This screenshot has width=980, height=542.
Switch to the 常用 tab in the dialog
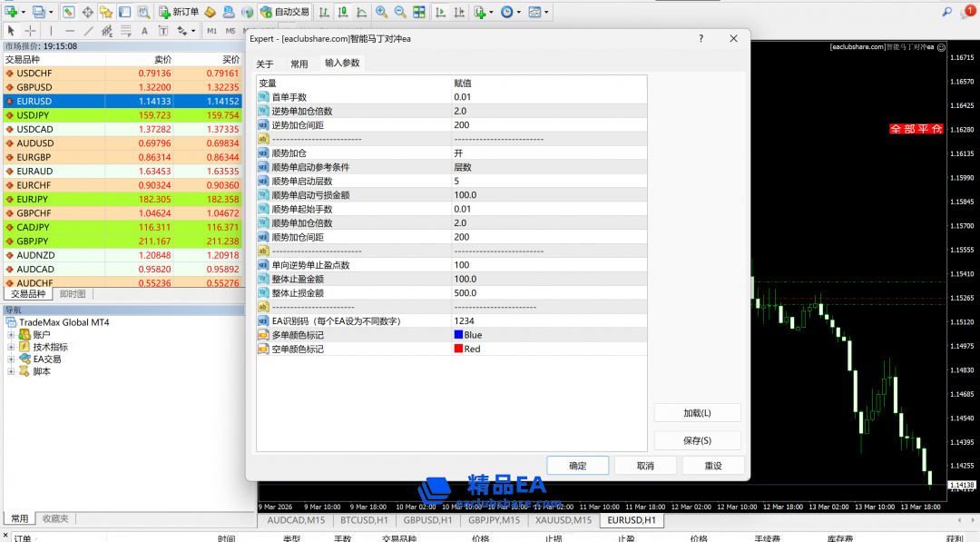point(299,64)
